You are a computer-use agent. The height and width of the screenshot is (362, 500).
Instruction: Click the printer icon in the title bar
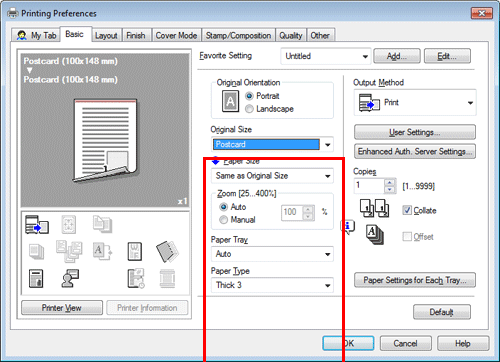(13, 13)
